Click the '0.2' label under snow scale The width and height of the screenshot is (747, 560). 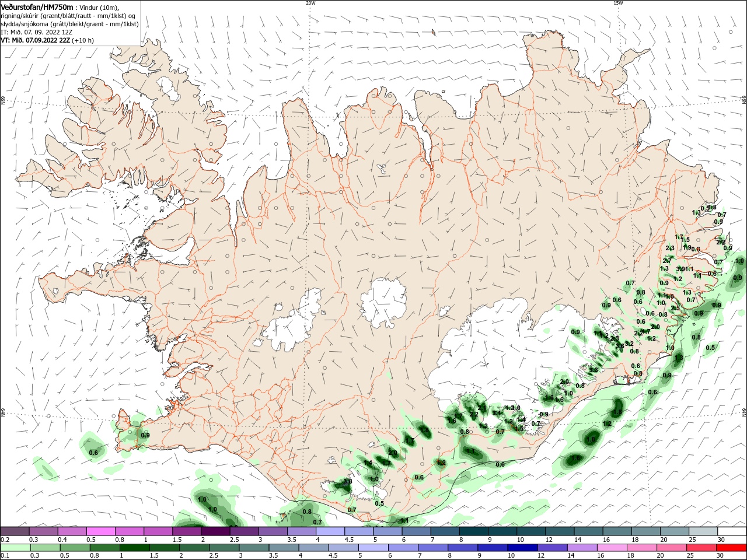[5, 540]
